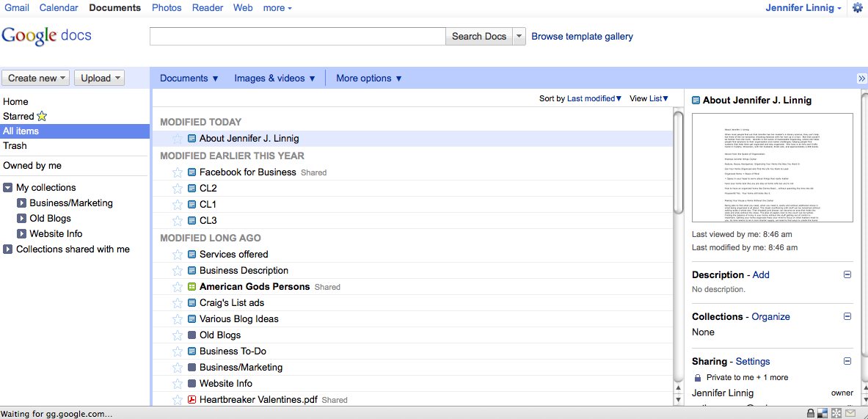Open Trash in the sidebar
868x419 pixels.
[15, 145]
